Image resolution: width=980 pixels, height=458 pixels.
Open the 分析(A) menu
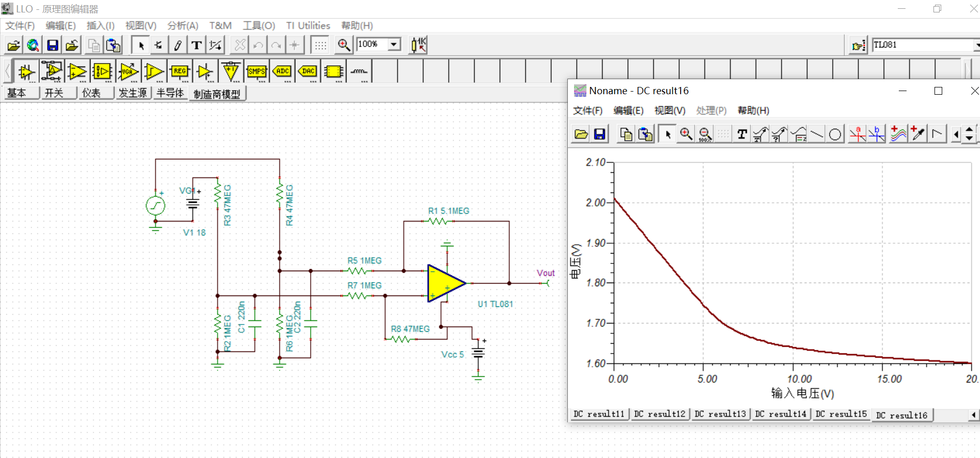[x=183, y=25]
